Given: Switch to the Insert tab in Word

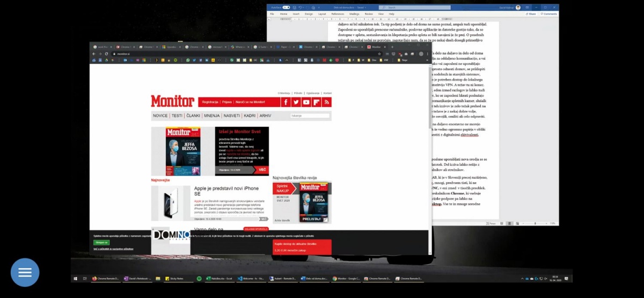Looking at the screenshot, I should click(x=295, y=13).
